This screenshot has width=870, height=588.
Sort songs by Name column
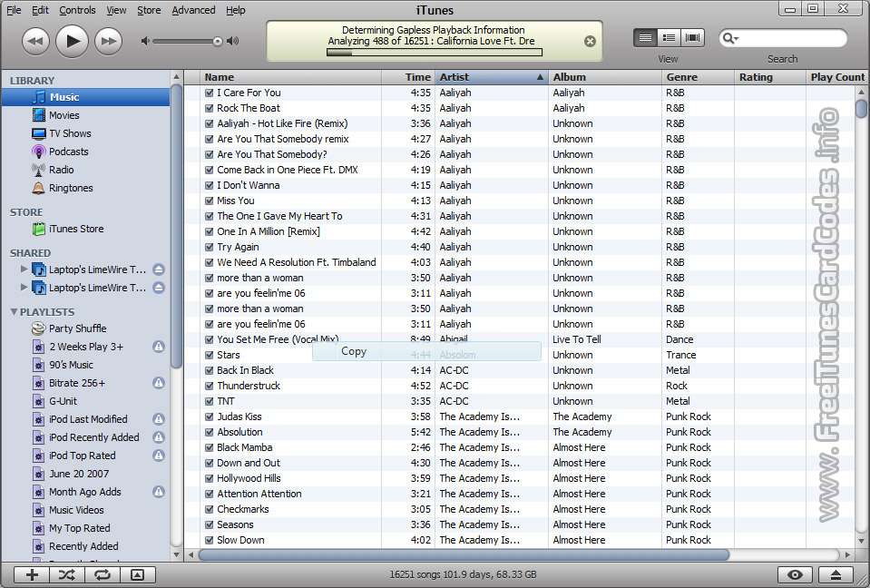[291, 77]
